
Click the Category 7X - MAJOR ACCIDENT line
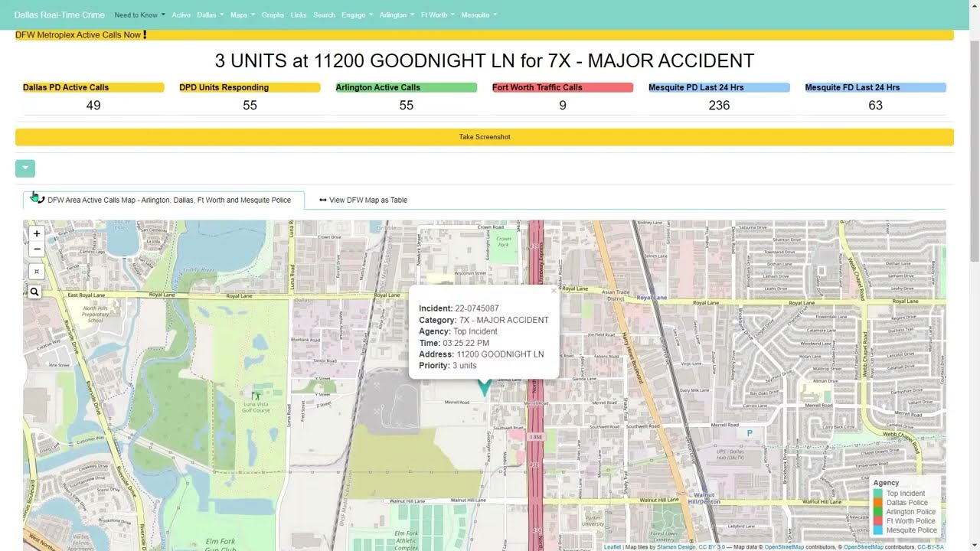tap(484, 320)
